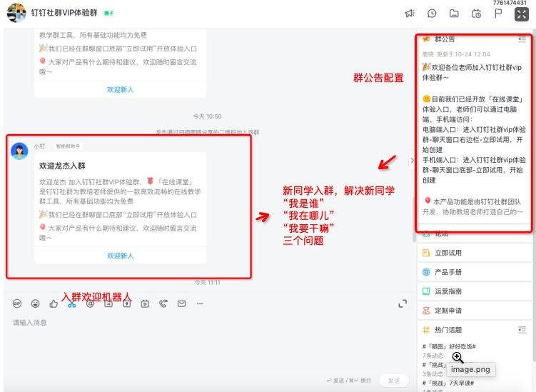Click the green 圈子 tag next to group name
The width and height of the screenshot is (536, 392).
pos(109,13)
